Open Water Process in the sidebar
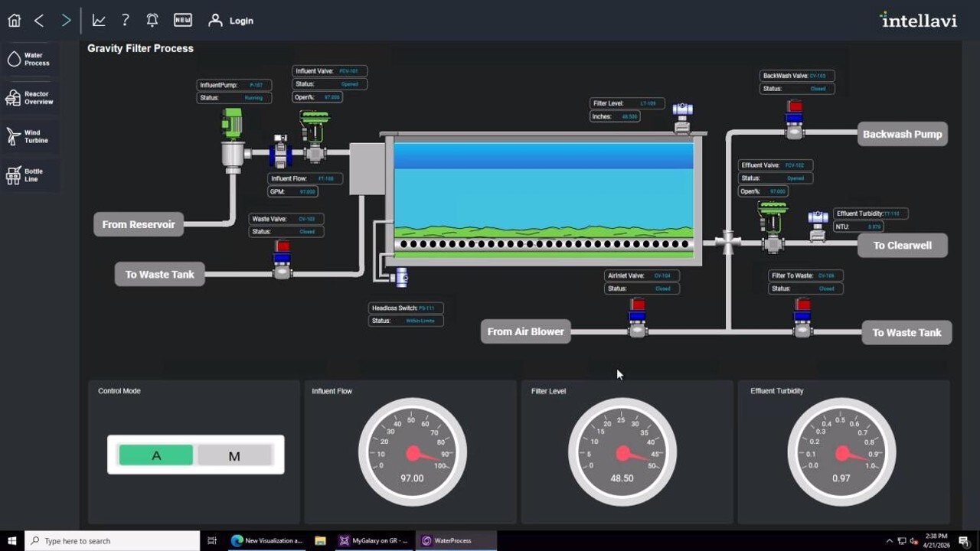The width and height of the screenshot is (980, 551). (30, 59)
